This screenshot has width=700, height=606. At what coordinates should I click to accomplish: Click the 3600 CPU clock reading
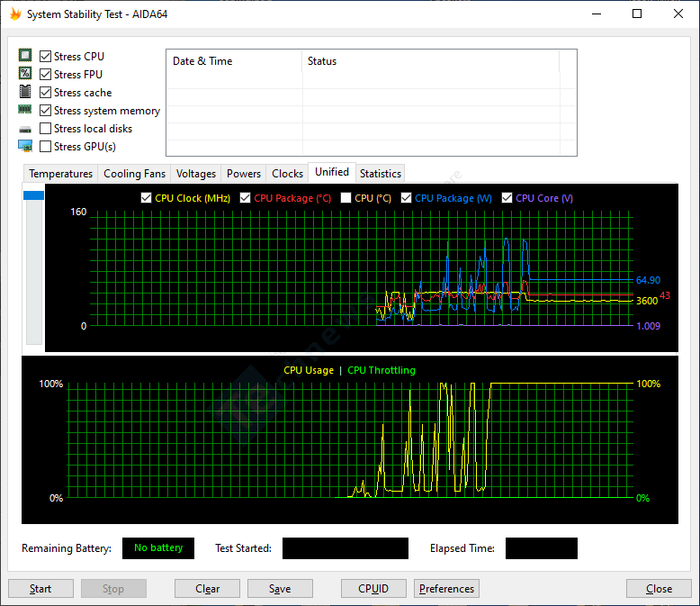[x=647, y=301]
